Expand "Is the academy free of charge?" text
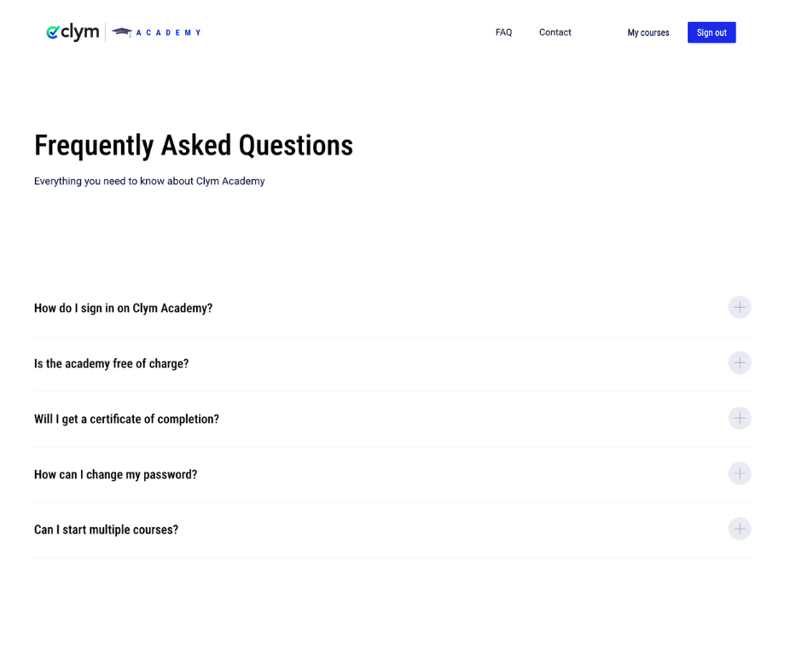Screen dimensions: 802x672 coord(111,363)
